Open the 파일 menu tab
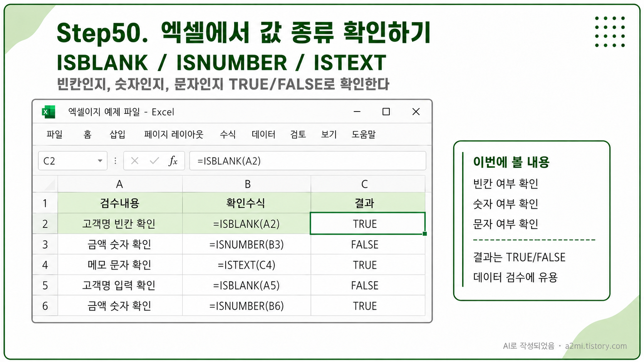This screenshot has height=362, width=644. click(x=54, y=134)
